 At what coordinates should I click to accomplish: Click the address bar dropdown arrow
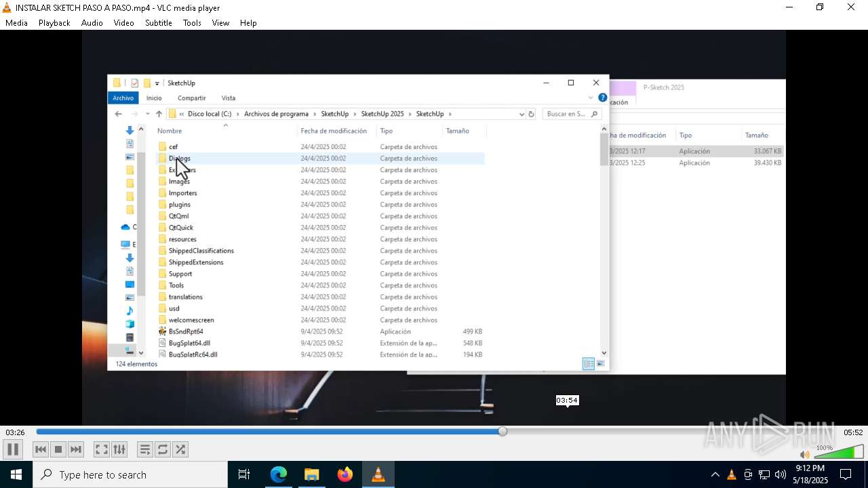coord(521,114)
